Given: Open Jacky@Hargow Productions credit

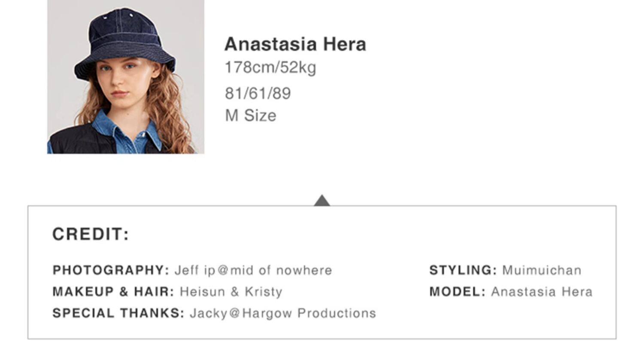Looking at the screenshot, I should (x=283, y=313).
